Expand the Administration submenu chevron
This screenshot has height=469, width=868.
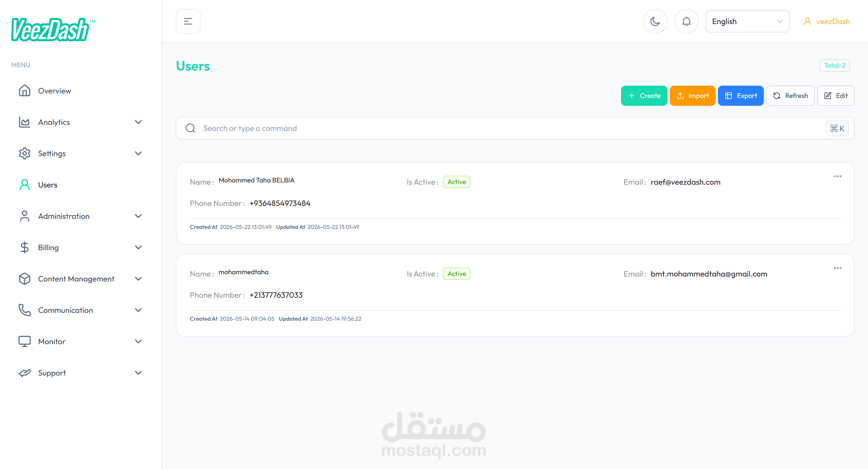[x=138, y=216]
